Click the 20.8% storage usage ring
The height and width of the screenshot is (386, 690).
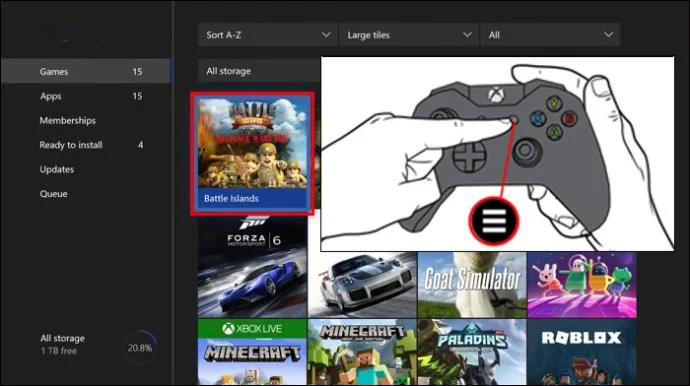(x=140, y=347)
